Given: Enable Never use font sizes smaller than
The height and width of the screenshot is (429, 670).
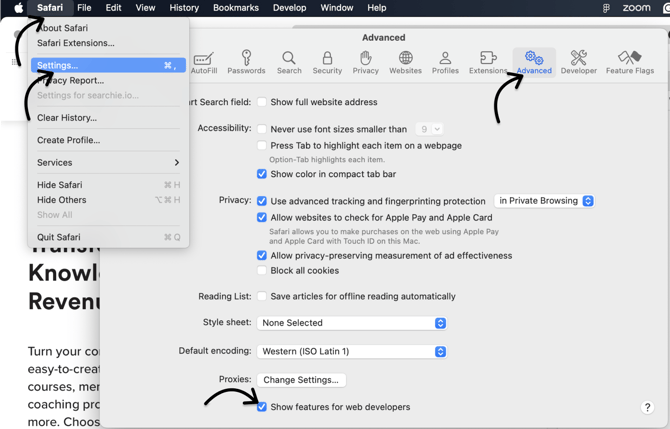Looking at the screenshot, I should (x=262, y=129).
